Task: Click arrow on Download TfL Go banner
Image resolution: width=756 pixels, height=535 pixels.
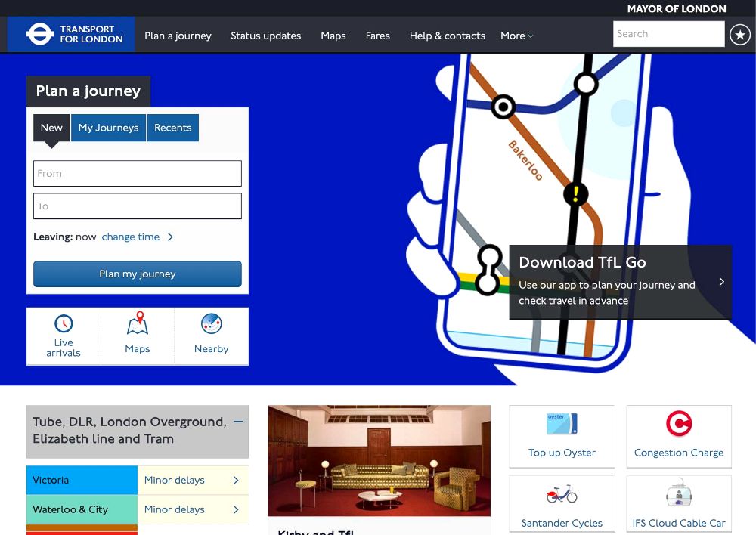Action: click(721, 281)
